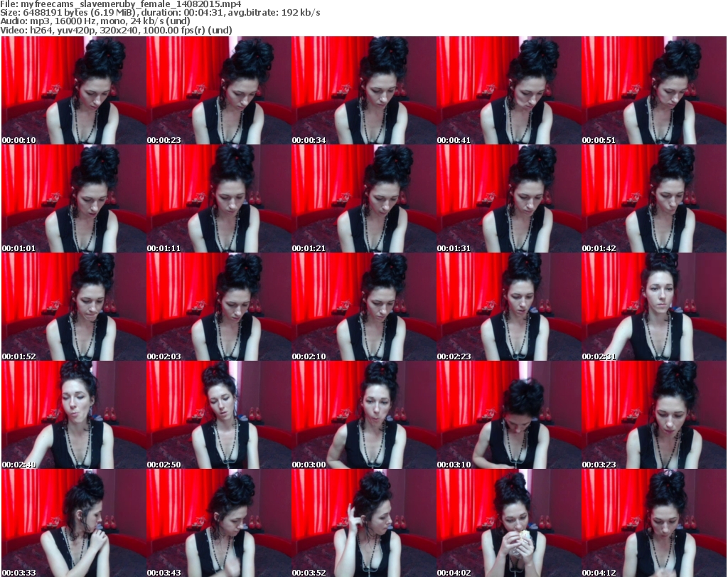Viewport: 728px width, 577px height.
Task: Select the thumbnail at 00:03:10
Action: coord(509,415)
